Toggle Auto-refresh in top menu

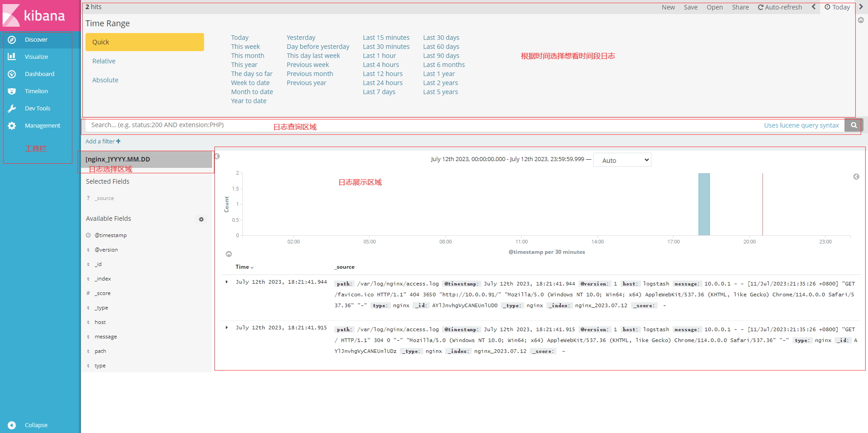click(x=780, y=7)
